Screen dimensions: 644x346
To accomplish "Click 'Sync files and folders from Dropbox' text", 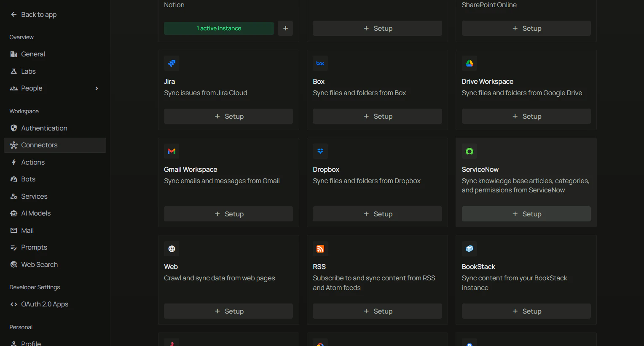I will pyautogui.click(x=367, y=181).
